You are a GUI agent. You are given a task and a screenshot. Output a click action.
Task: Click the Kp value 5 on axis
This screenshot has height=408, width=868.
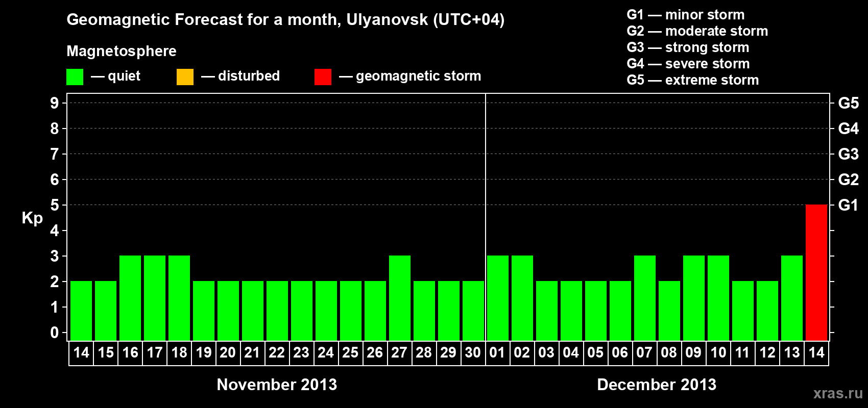[x=55, y=205]
